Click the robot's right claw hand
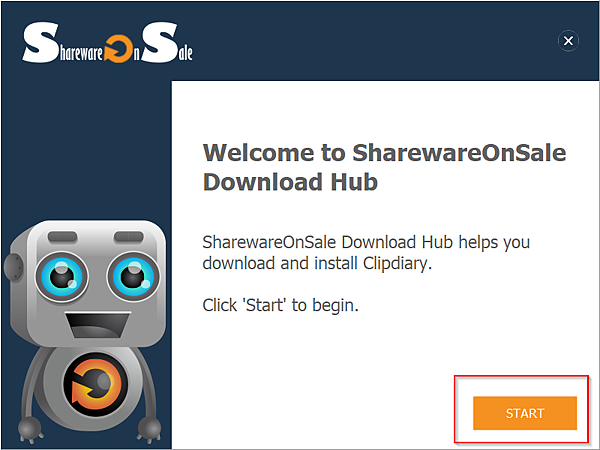This screenshot has height=450, width=600. pos(149,429)
